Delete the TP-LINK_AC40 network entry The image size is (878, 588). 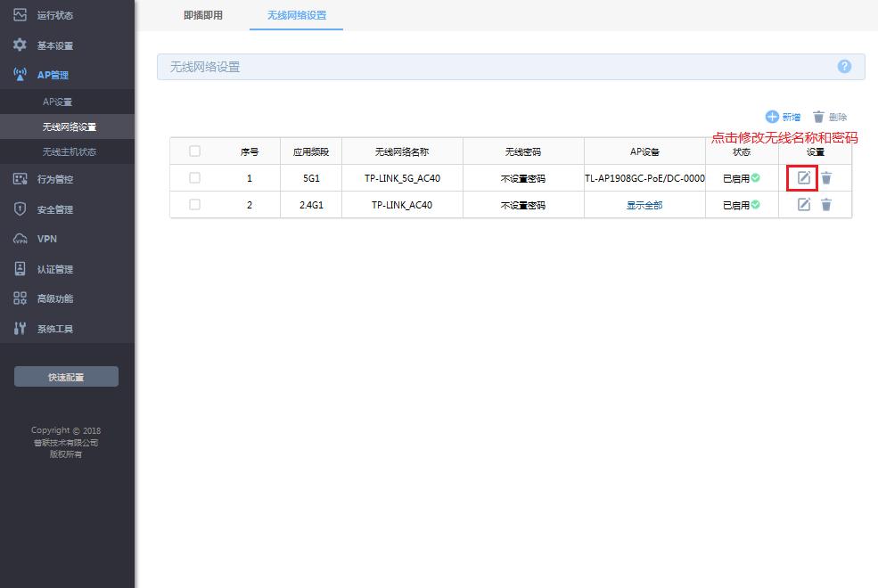(x=826, y=204)
